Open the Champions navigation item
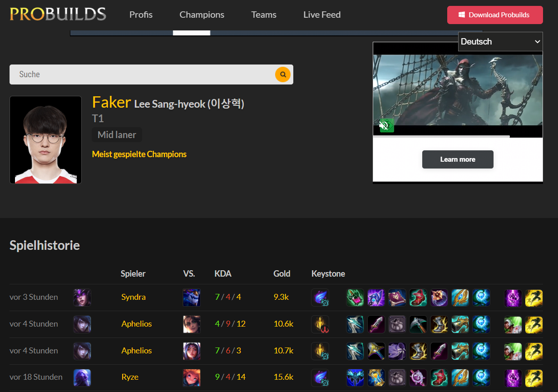Image resolution: width=558 pixels, height=392 pixels. pyautogui.click(x=202, y=15)
